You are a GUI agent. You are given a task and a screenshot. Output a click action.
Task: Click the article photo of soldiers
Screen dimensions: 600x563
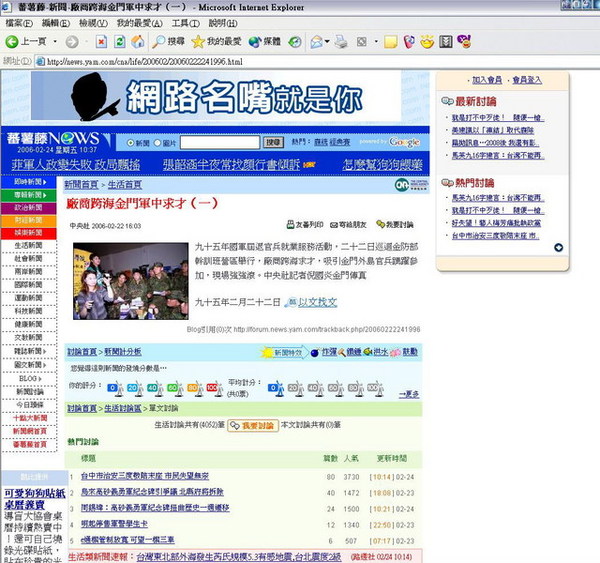[x=131, y=281]
